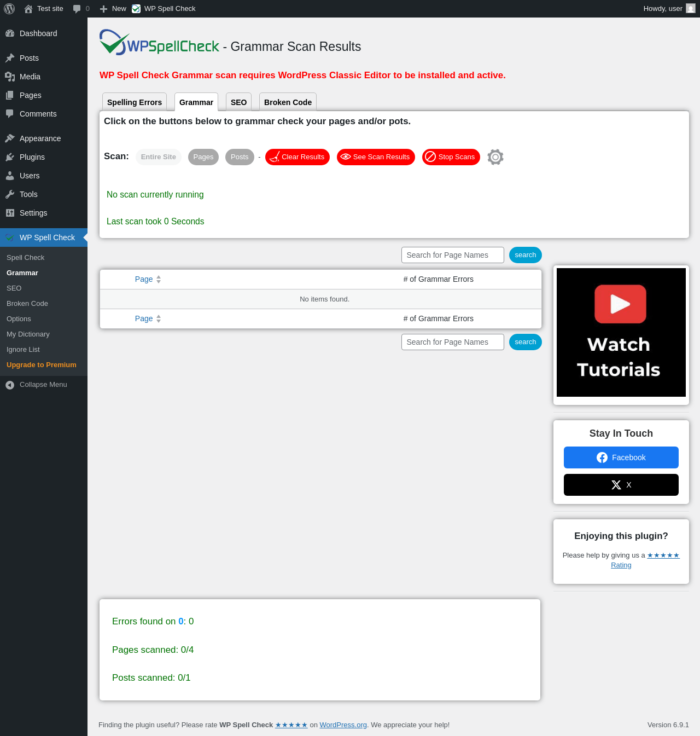Sort by Page using top header arrows
Viewport: 700px width, 736px height.
(159, 279)
